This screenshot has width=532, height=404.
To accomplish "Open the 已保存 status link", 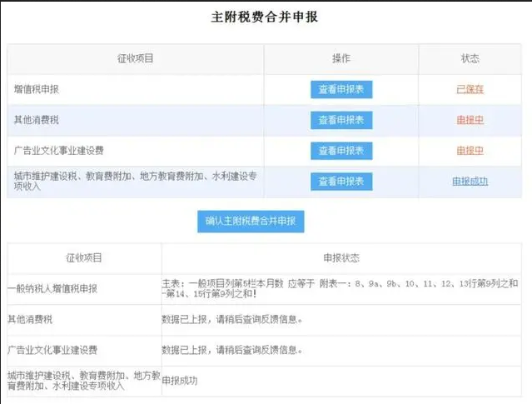I will [470, 89].
